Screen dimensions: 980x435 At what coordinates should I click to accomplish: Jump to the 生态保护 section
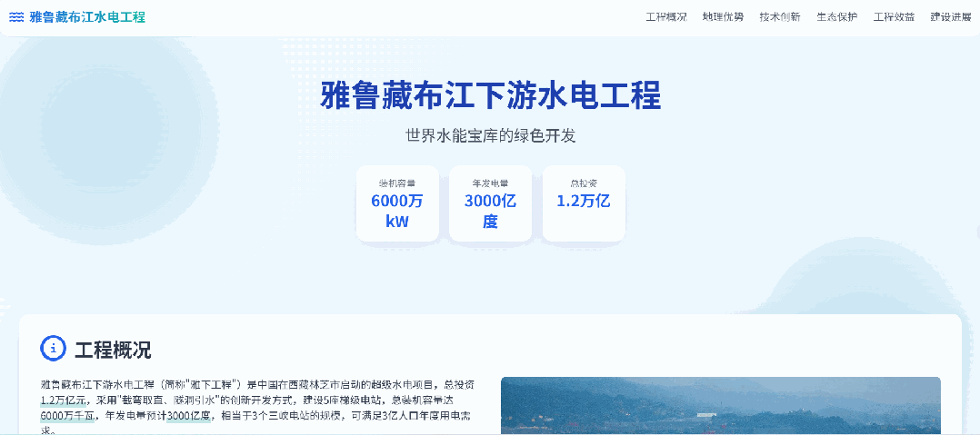(837, 17)
